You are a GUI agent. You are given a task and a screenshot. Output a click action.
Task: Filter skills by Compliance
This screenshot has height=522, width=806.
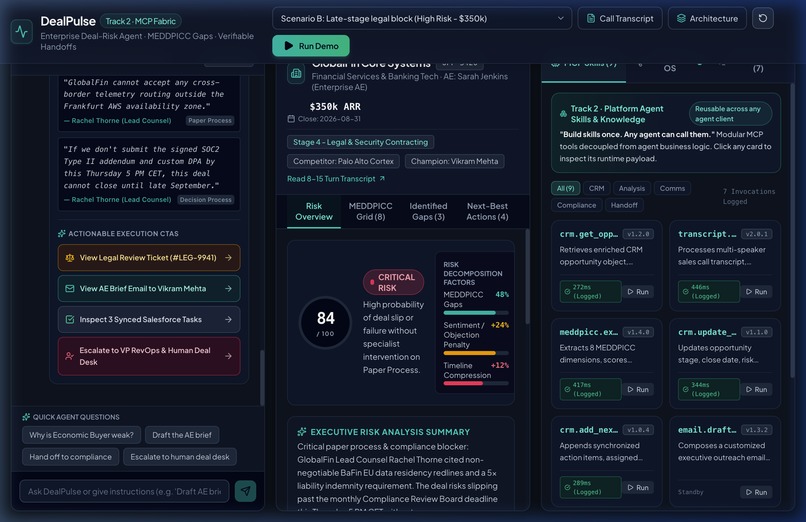coord(576,205)
